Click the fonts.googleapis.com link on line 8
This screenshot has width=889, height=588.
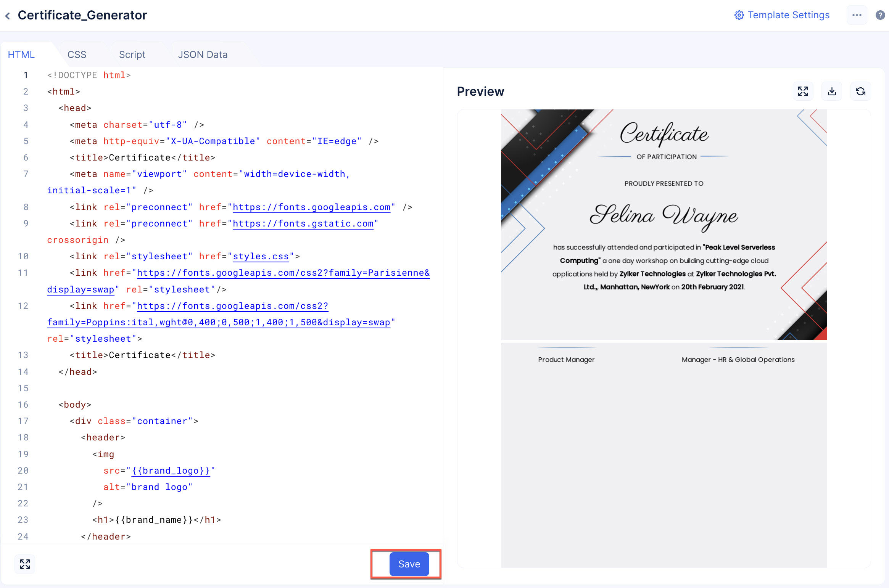pyautogui.click(x=311, y=207)
